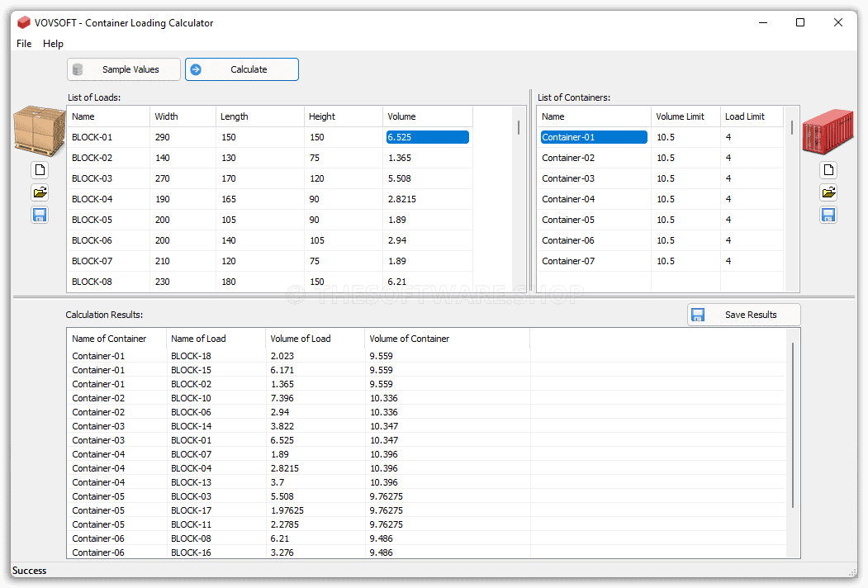The image size is (868, 588).
Task: Click BLOCK-18 in calculation results
Action: coord(191,356)
